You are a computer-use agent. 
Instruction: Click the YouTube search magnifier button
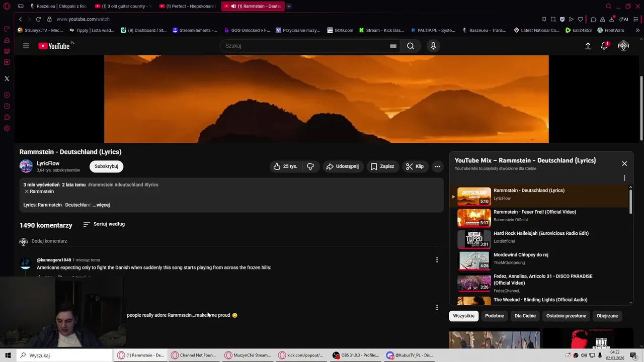click(x=411, y=46)
